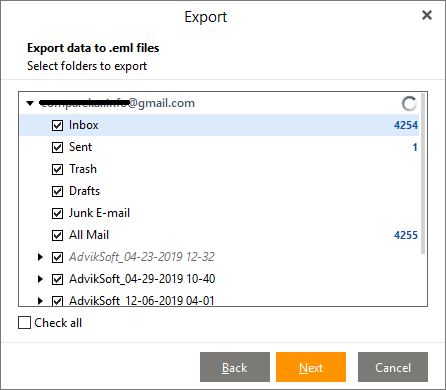Click the All Mail count 4255

tap(406, 235)
